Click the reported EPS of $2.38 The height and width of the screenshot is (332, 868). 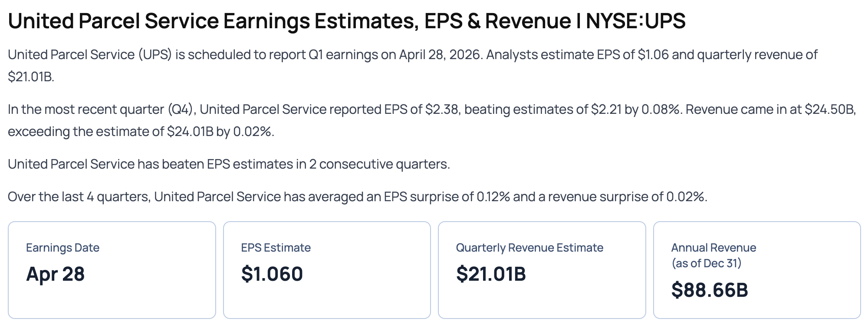[441, 110]
